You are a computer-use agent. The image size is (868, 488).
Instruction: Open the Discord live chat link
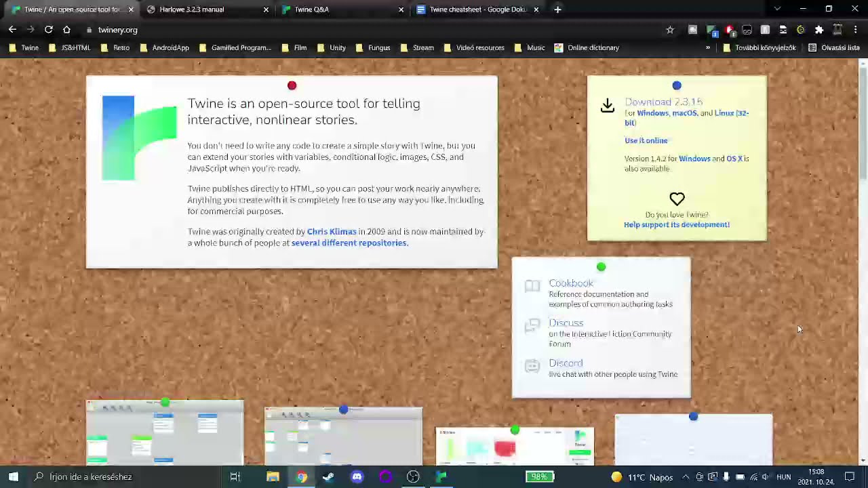566,363
